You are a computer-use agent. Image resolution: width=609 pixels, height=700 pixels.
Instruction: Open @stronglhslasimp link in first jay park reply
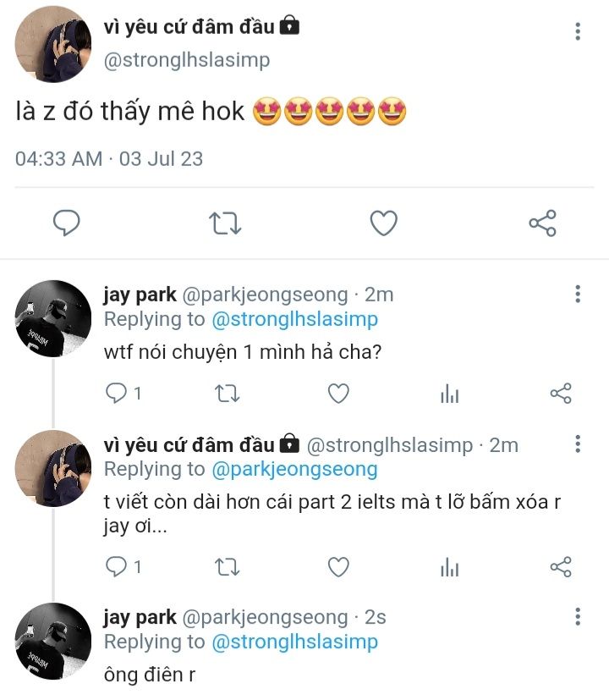coord(294,319)
